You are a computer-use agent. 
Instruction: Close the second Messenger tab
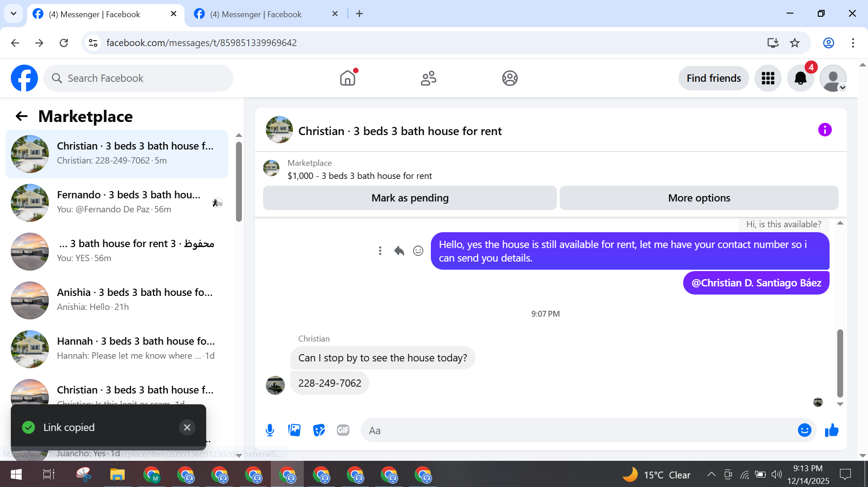click(x=335, y=14)
